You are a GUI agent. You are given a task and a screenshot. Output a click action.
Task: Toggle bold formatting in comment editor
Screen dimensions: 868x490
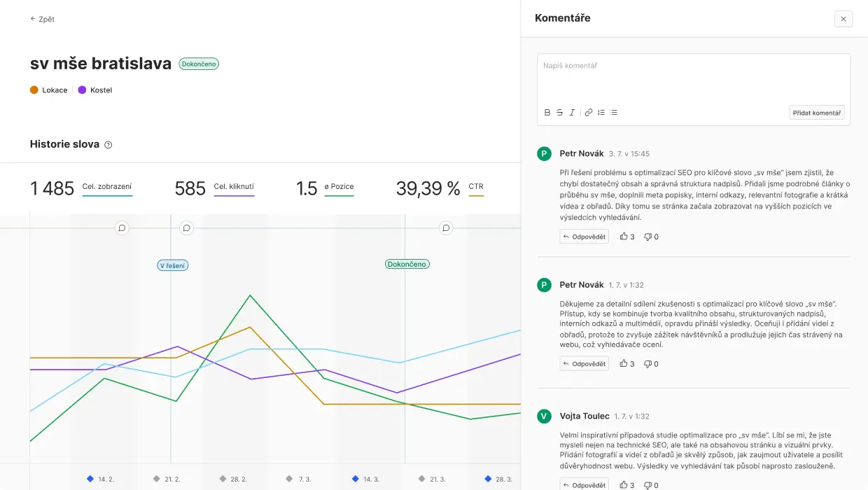point(547,113)
